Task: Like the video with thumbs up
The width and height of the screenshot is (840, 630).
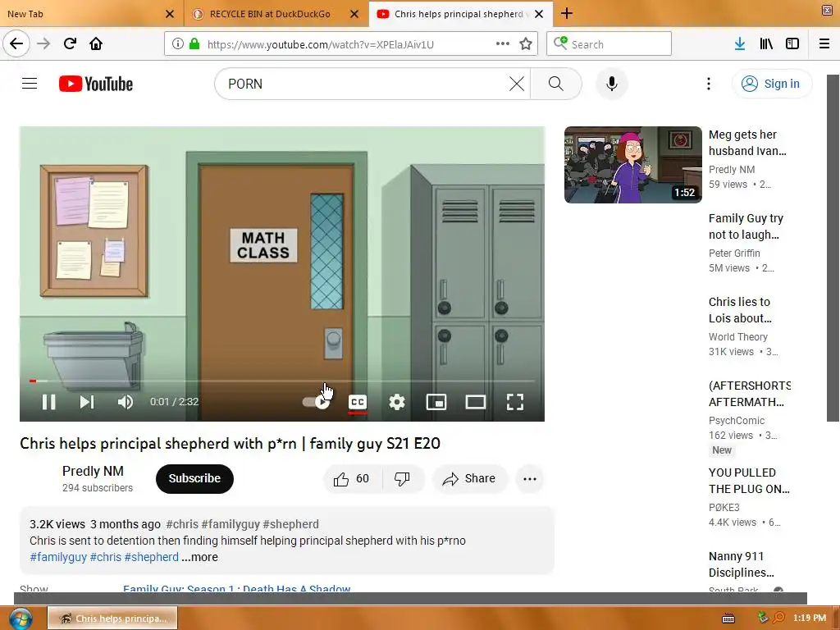Action: coord(352,478)
